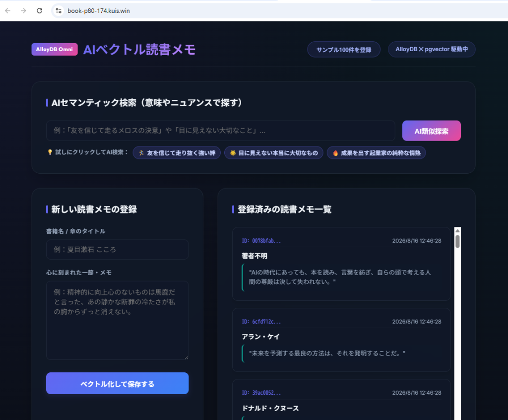The image size is (508, 420).
Task: Click the 新しい読書メモの登録 heading
Action: pos(94,209)
